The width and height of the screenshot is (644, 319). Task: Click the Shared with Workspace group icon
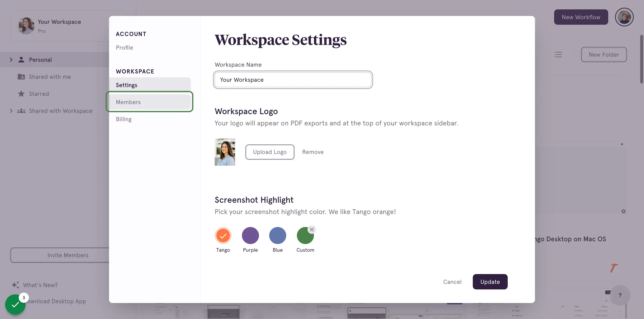click(21, 111)
